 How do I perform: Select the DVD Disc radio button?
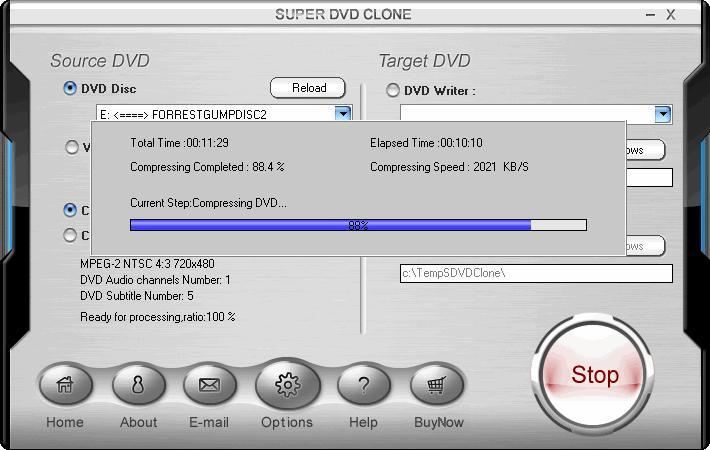69,88
